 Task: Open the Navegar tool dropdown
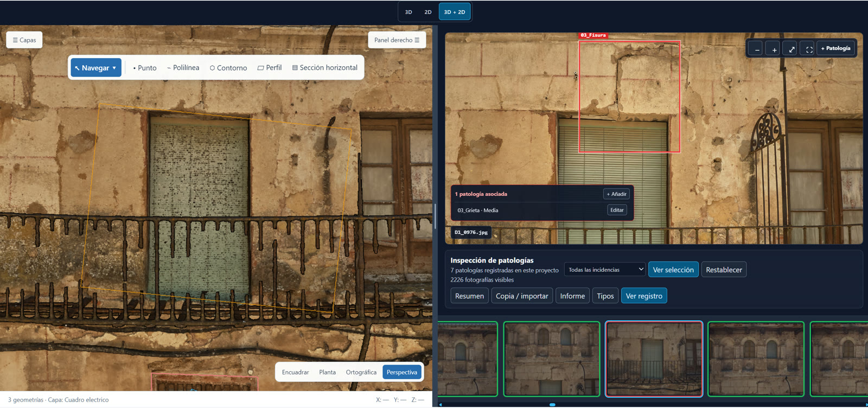[96, 68]
